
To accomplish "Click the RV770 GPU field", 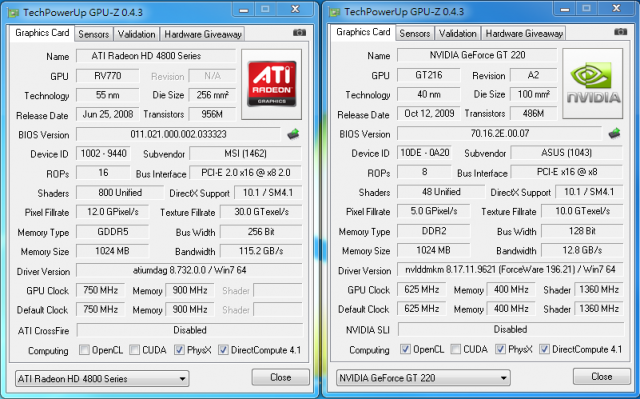I will [x=108, y=76].
